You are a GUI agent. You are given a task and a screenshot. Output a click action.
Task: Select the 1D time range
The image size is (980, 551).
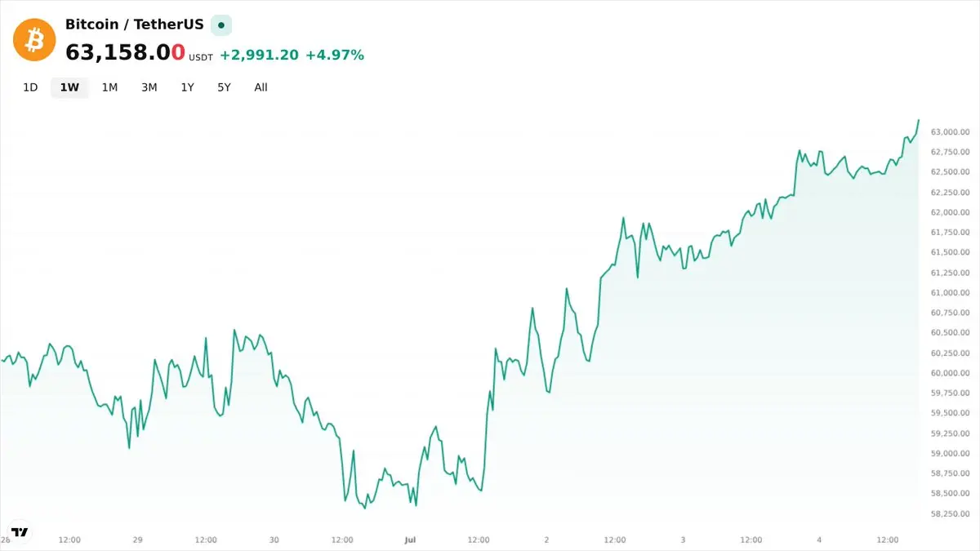point(30,87)
